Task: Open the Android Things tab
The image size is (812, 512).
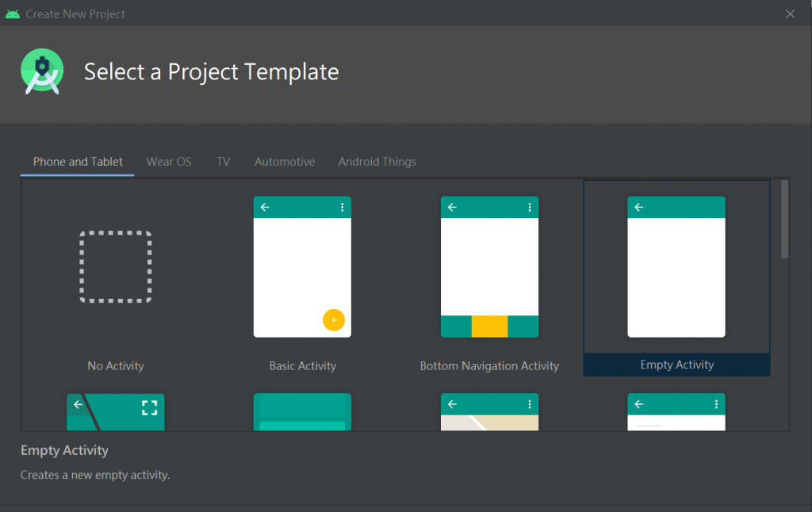Action: (x=377, y=162)
